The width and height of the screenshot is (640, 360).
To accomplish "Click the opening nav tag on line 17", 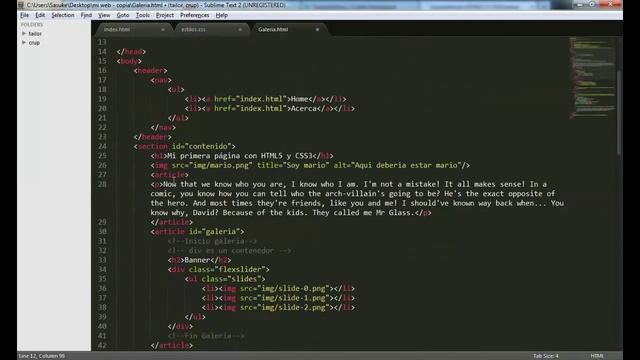I will (x=161, y=80).
